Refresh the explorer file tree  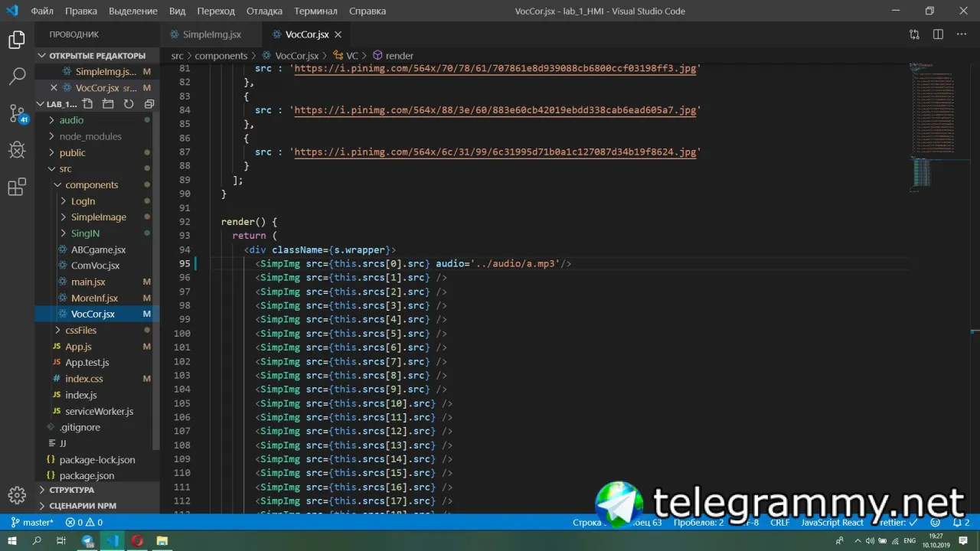129,104
